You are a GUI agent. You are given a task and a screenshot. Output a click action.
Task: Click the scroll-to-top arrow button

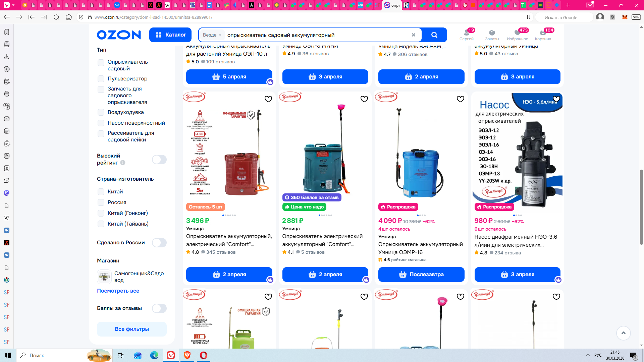[x=623, y=333]
